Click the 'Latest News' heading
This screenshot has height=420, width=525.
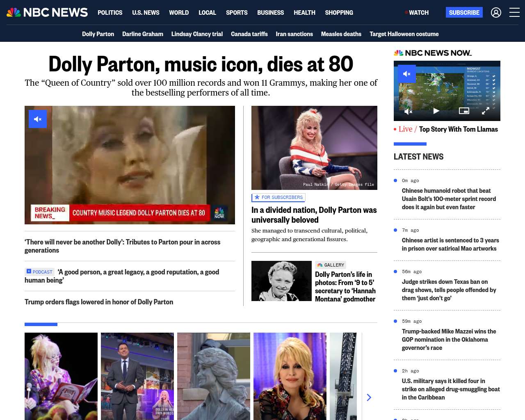[418, 157]
